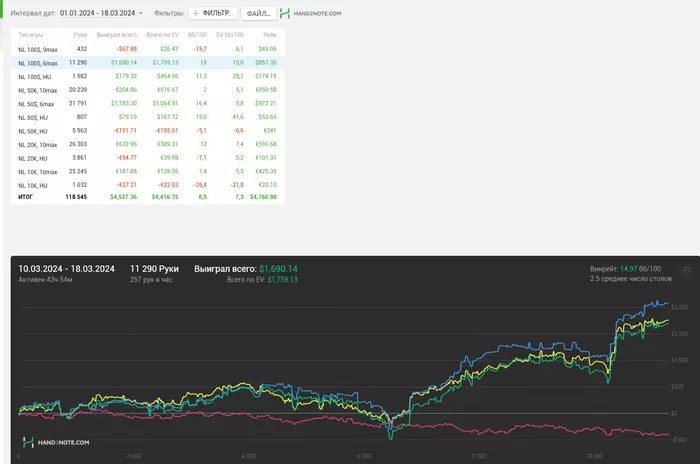This screenshot has height=464, width=700.
Task: Click the chart date range 10.03.2024 - 18.03.2024
Action: pyautogui.click(x=67, y=269)
